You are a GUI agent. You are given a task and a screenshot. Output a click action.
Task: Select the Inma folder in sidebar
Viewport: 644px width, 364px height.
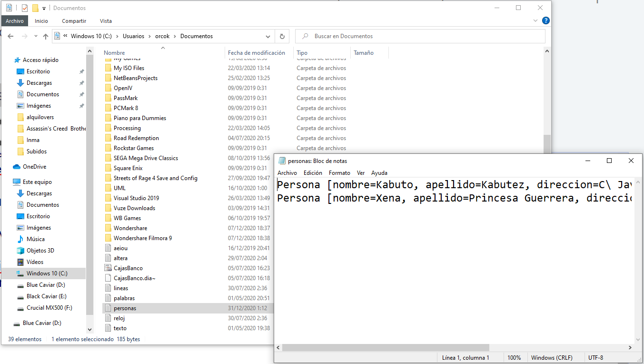point(33,140)
